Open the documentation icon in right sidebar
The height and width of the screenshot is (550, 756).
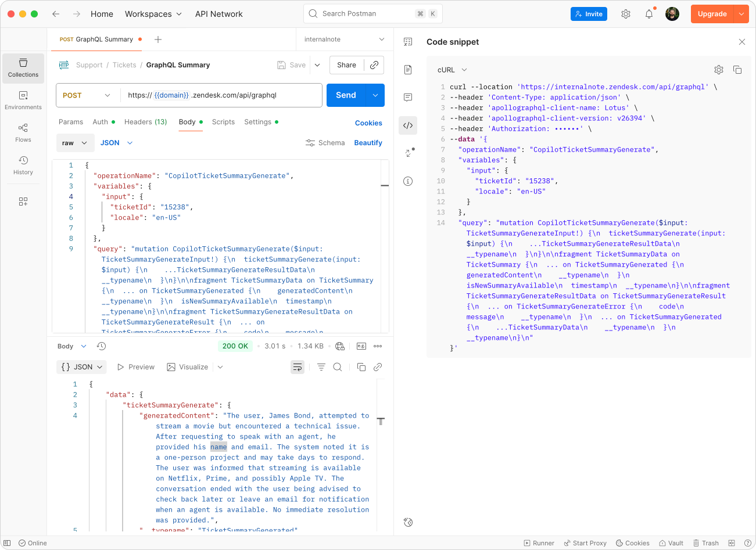[x=408, y=70]
